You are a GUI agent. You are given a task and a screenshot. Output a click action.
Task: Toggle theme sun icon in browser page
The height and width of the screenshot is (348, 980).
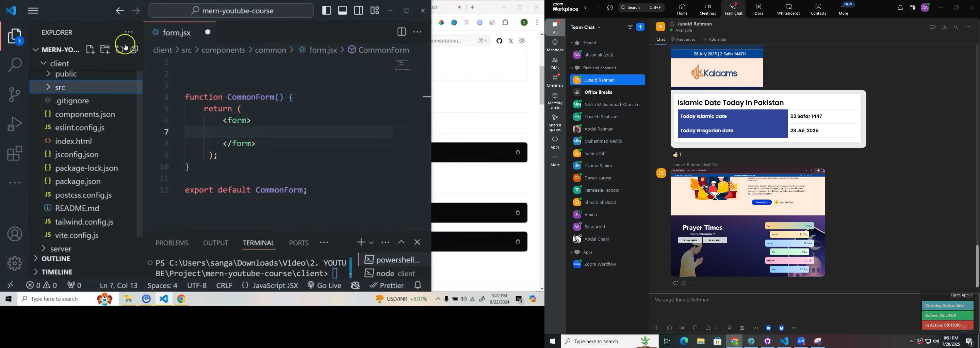[522, 41]
